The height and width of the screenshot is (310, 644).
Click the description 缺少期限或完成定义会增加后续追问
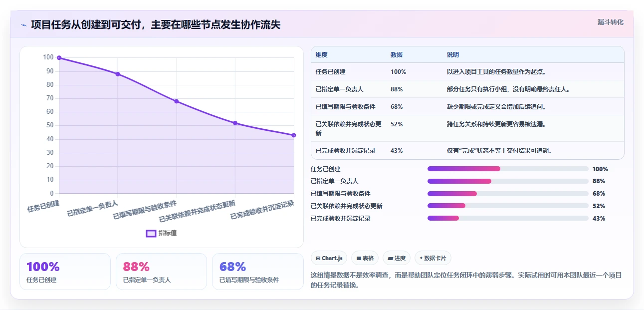pos(498,107)
